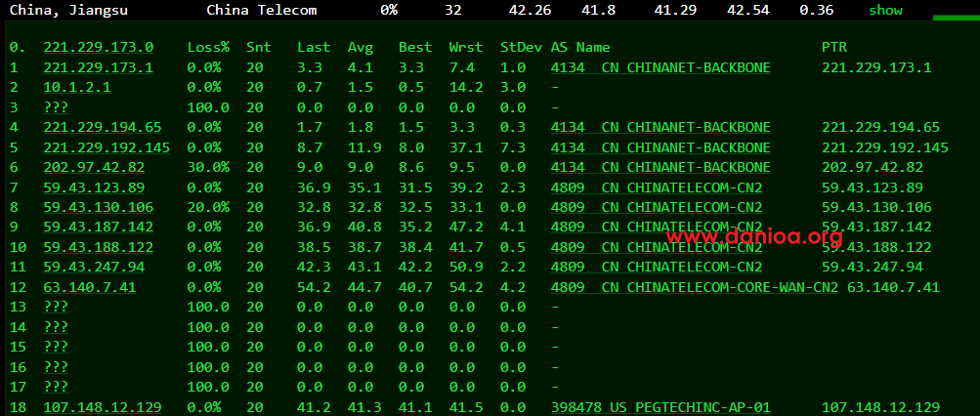Image resolution: width=980 pixels, height=416 pixels.
Task: Select summary average value 42.26
Action: point(530,11)
